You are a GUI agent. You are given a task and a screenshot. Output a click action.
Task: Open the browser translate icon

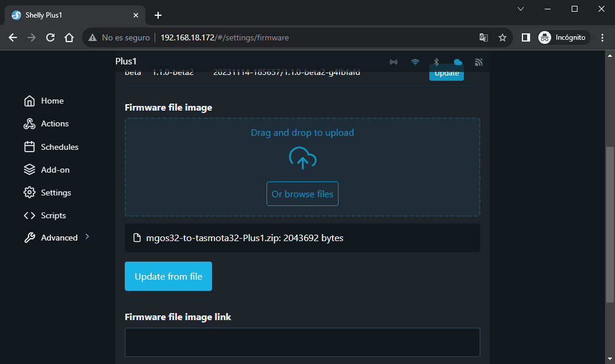(483, 37)
